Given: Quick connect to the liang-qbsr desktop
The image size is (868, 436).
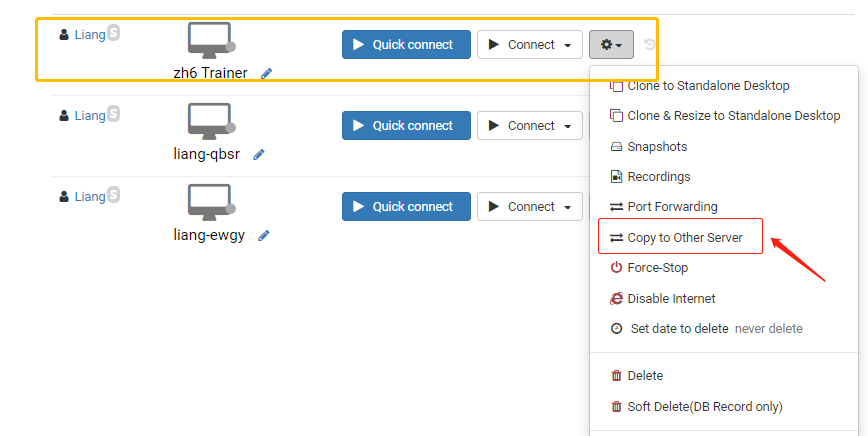Looking at the screenshot, I should (406, 126).
